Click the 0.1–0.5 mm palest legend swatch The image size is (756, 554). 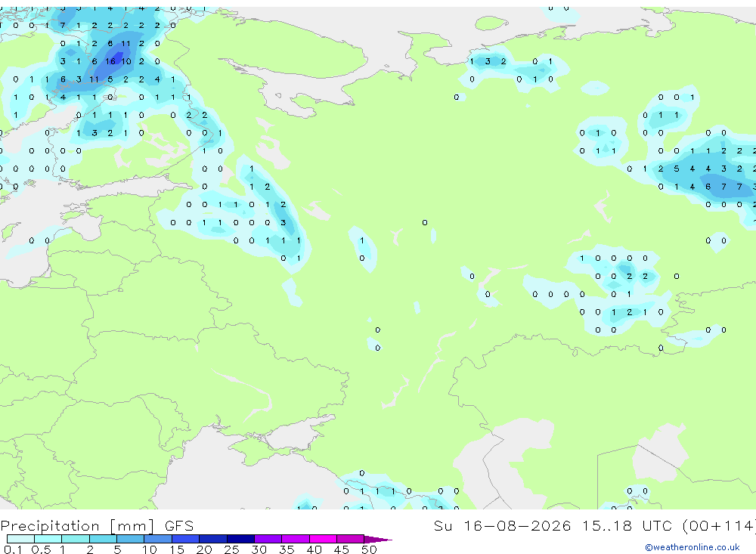(x=20, y=539)
